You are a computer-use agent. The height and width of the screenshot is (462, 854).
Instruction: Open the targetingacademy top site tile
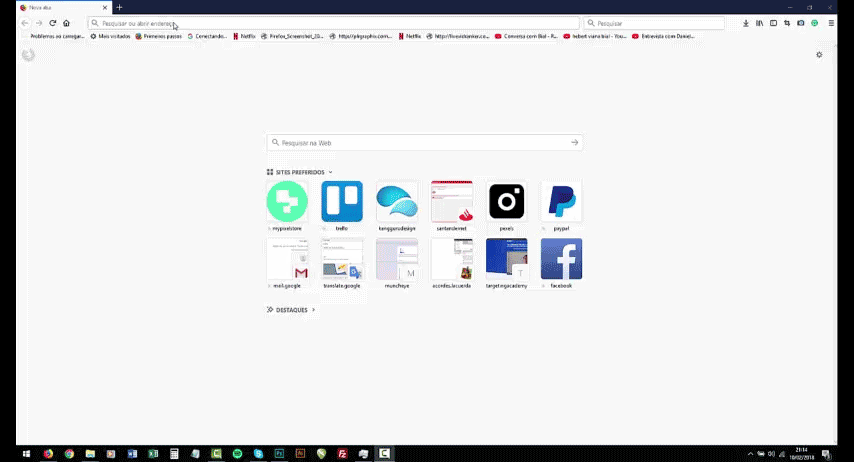pos(507,259)
